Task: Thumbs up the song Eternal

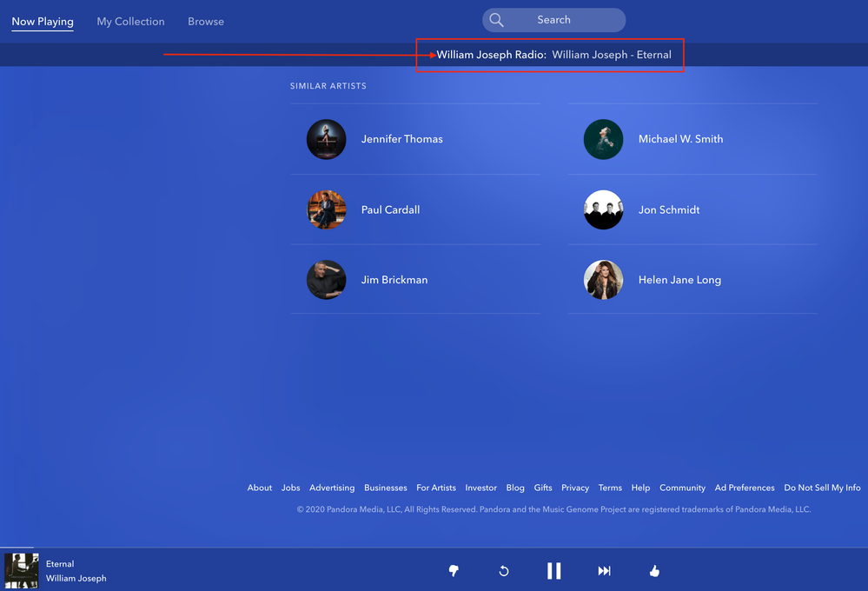Action: [654, 571]
